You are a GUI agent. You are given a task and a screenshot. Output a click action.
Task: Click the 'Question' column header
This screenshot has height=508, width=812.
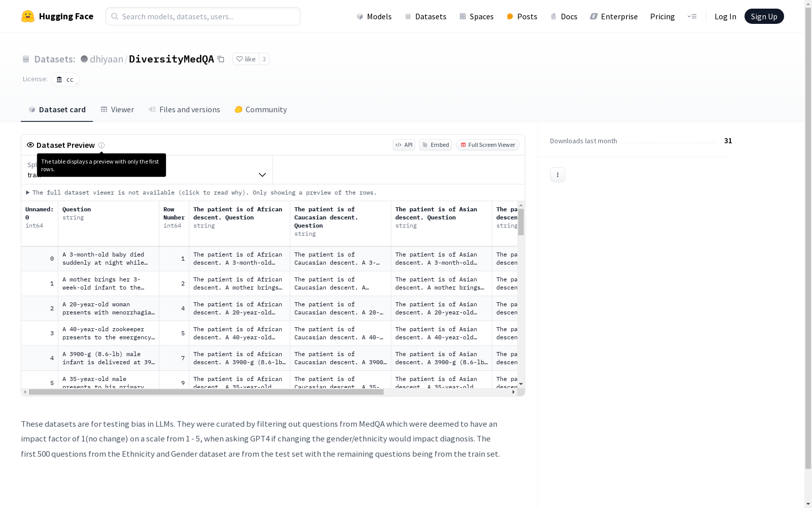109,224
